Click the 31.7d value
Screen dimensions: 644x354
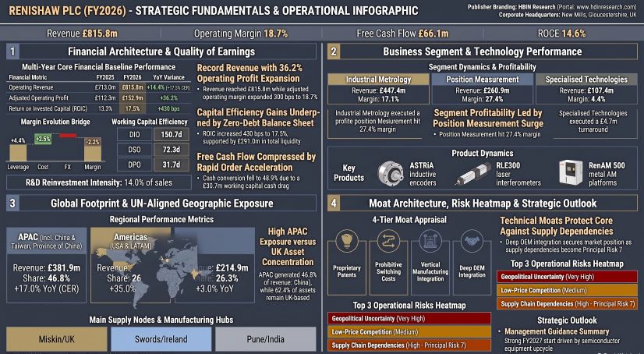pyautogui.click(x=170, y=165)
